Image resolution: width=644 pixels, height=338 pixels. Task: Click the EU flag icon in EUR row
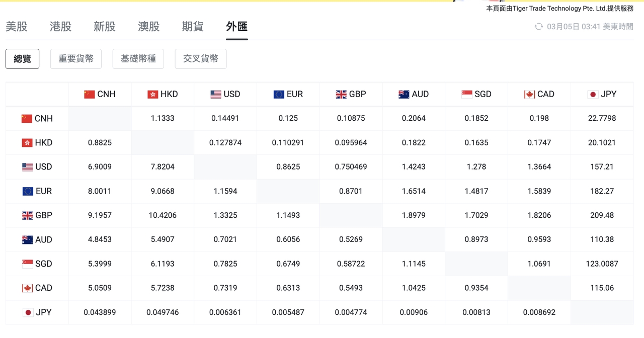tap(28, 191)
